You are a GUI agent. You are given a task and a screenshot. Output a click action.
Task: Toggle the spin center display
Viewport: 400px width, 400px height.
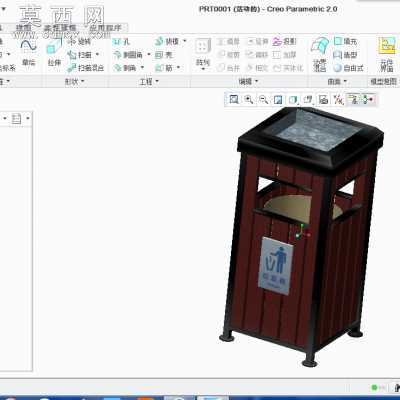point(368,99)
